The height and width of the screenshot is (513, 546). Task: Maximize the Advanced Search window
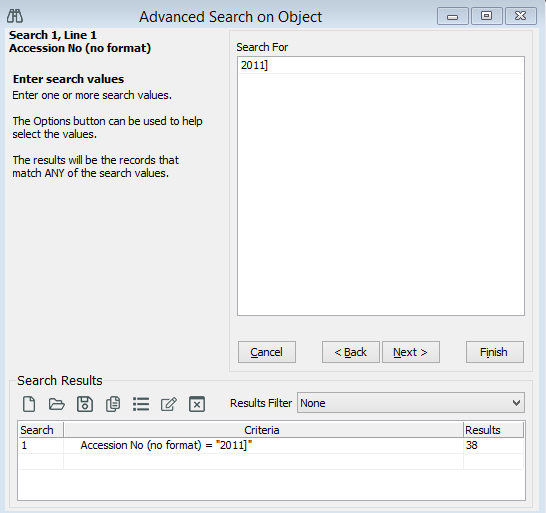click(486, 16)
